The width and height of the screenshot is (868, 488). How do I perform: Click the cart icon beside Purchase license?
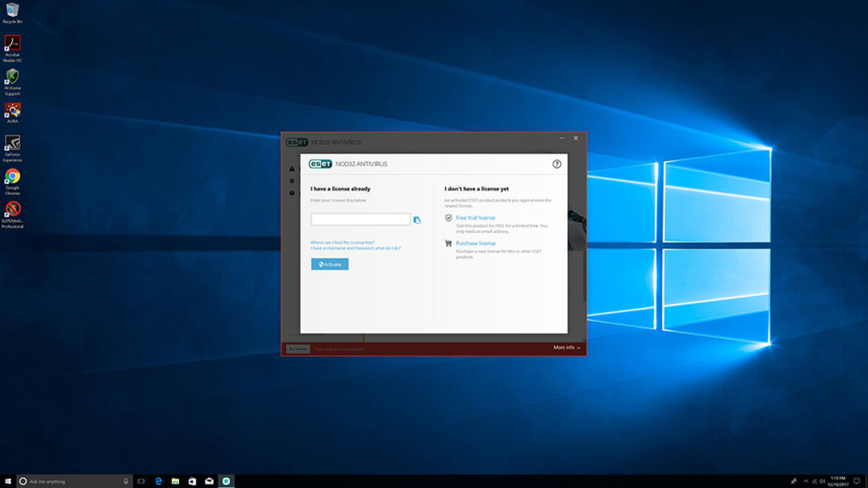tap(448, 243)
